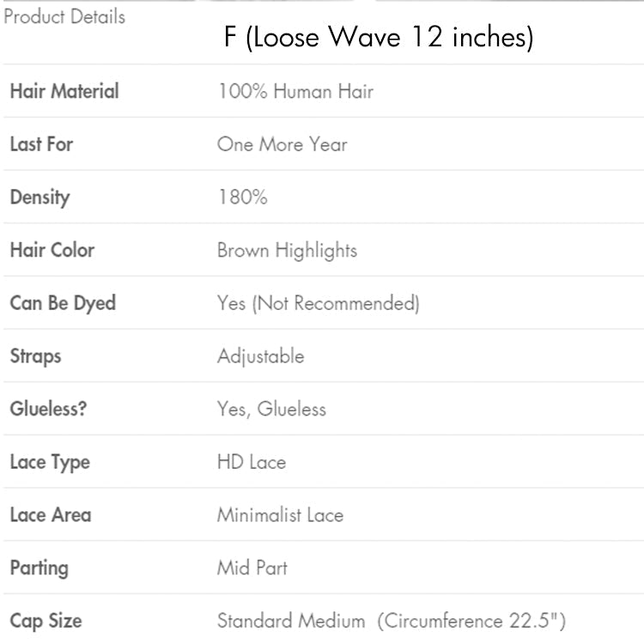The height and width of the screenshot is (644, 644).
Task: Click the Glueless? label
Action: click(x=48, y=409)
